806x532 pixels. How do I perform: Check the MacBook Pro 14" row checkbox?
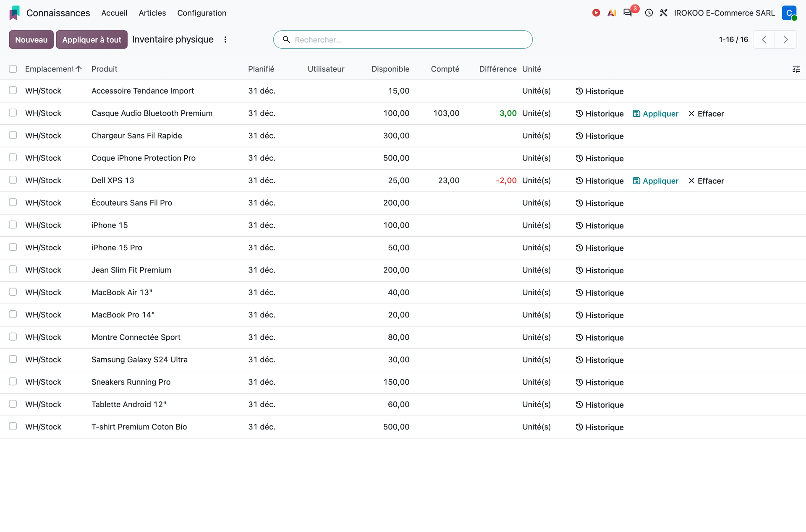point(13,314)
